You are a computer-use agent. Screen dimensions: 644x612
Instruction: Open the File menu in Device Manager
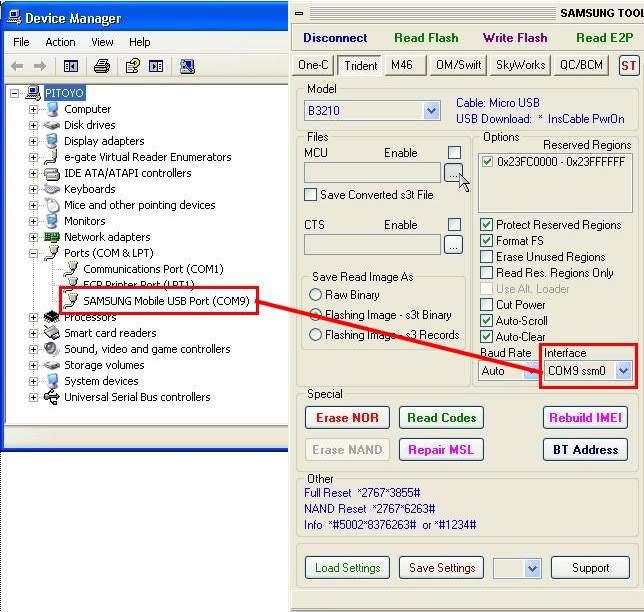[21, 42]
